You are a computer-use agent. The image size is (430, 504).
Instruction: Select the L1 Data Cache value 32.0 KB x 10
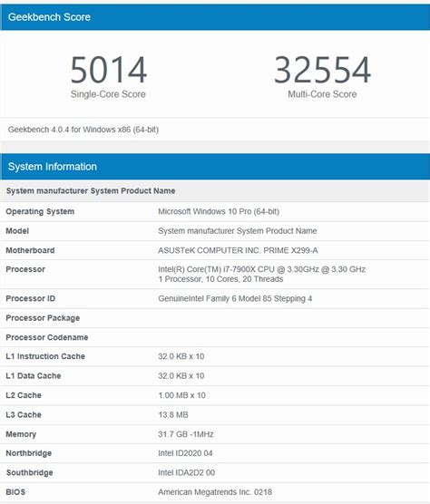181,376
